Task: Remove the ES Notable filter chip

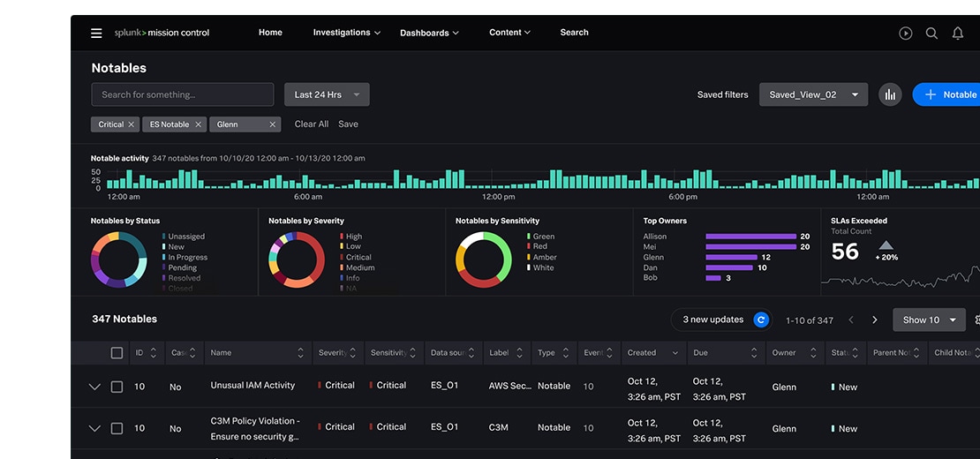Action: click(199, 124)
